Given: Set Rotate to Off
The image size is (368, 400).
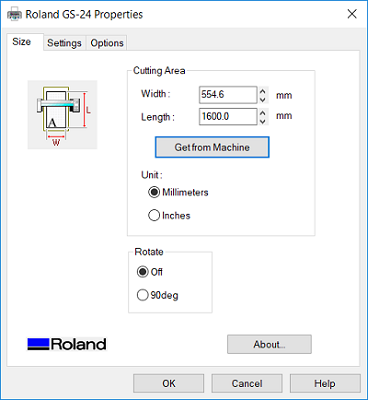Looking at the screenshot, I should [149, 272].
